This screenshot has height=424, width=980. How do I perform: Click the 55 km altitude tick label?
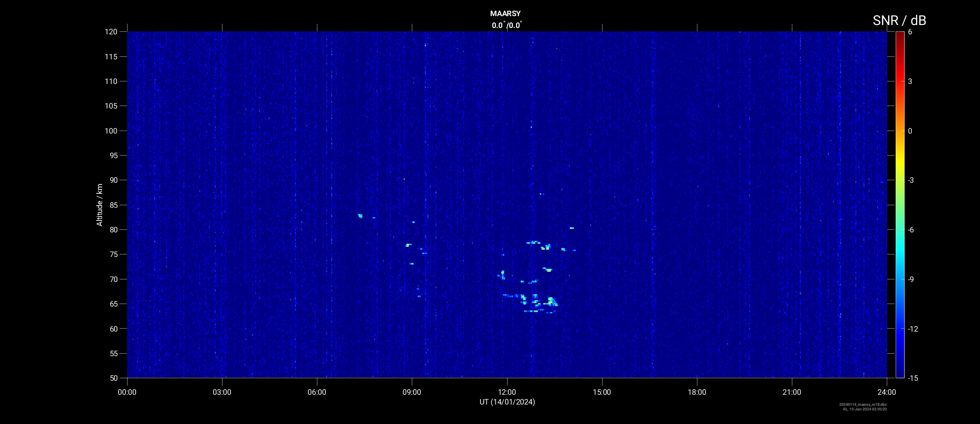113,353
